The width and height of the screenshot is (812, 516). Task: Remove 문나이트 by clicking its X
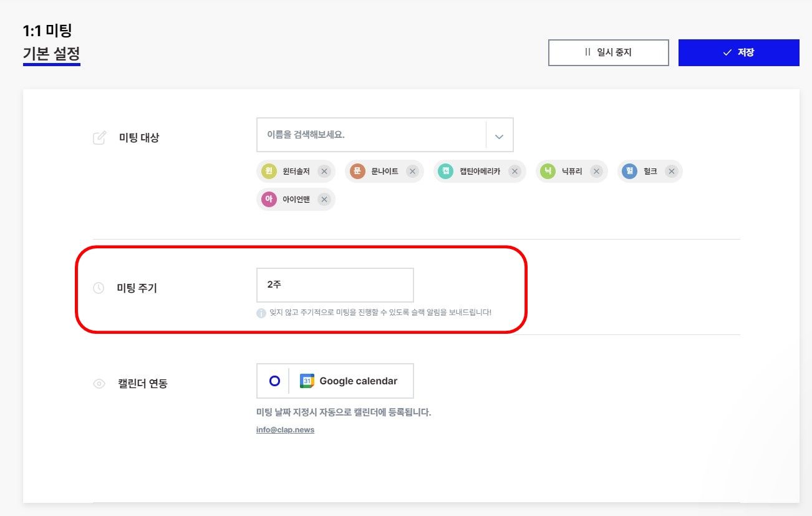(x=412, y=171)
